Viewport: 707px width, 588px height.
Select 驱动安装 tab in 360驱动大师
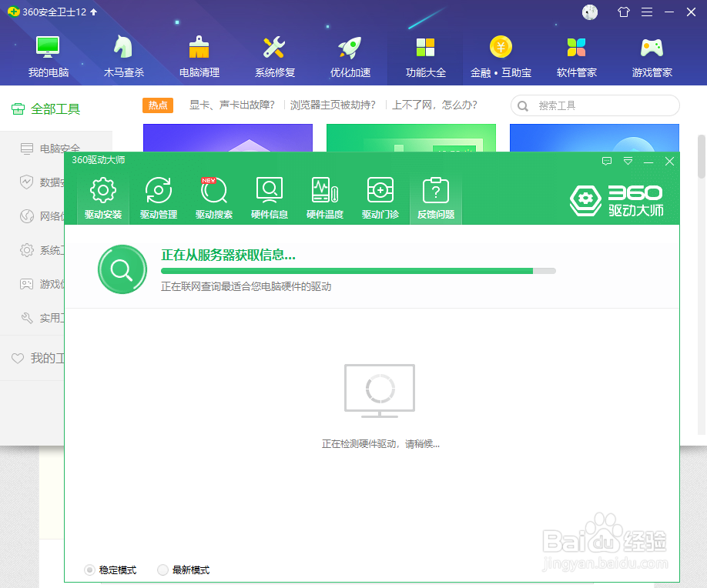click(103, 199)
